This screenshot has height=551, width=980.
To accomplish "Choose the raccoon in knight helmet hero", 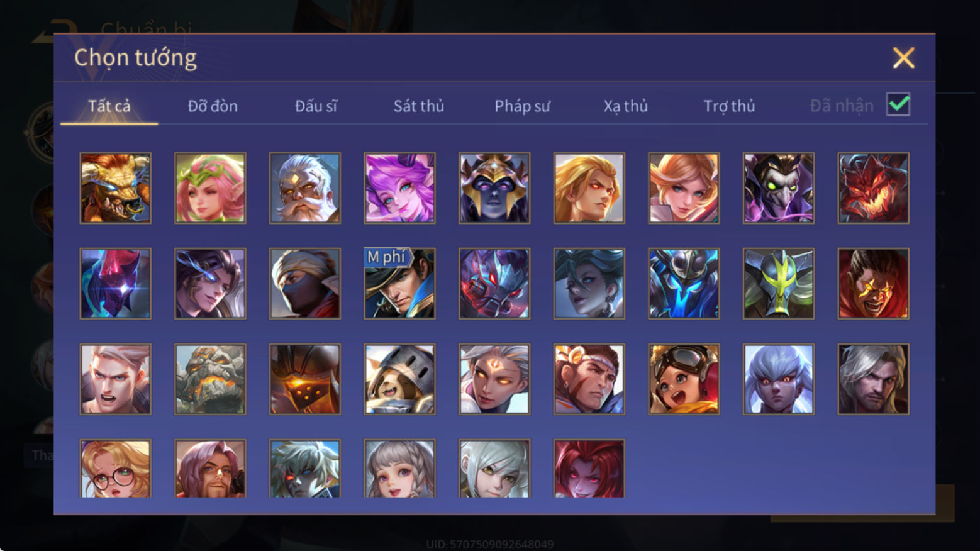I will (x=399, y=379).
